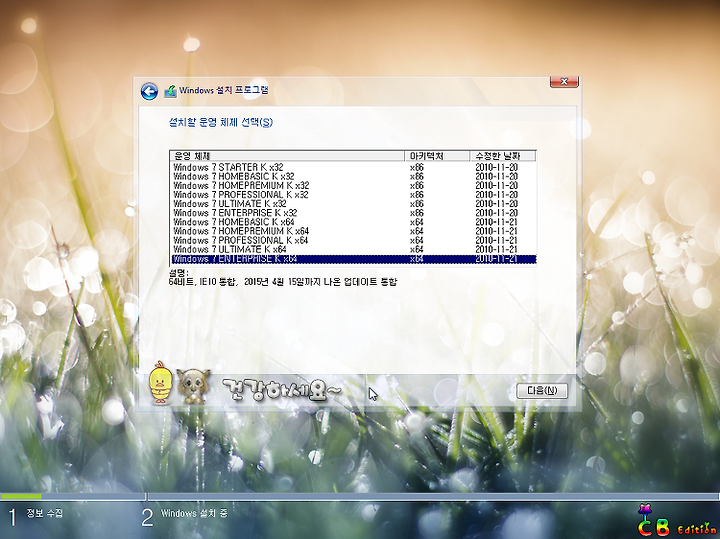Select Windows 7 ENTERPRISE K x64 row

pyautogui.click(x=353, y=259)
